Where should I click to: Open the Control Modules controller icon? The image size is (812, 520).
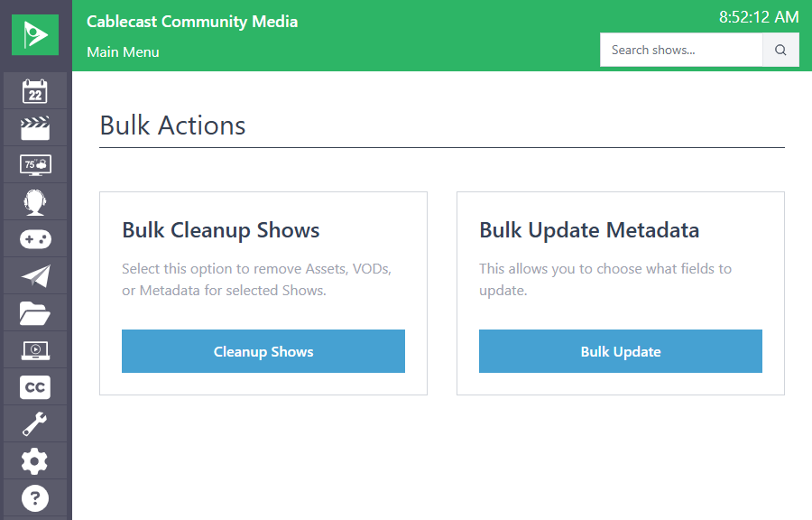(34, 238)
